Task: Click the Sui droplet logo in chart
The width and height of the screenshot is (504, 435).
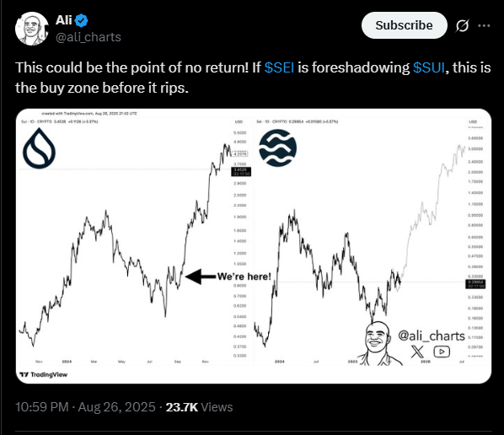Action: (x=40, y=148)
